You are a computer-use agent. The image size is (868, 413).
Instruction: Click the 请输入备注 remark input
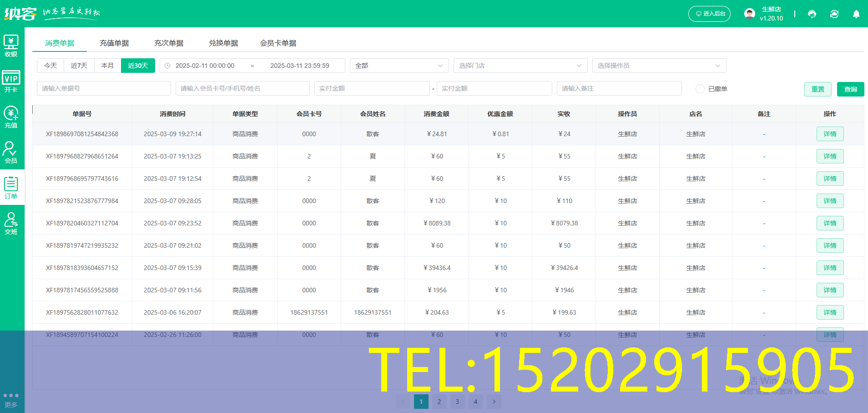[x=619, y=88]
